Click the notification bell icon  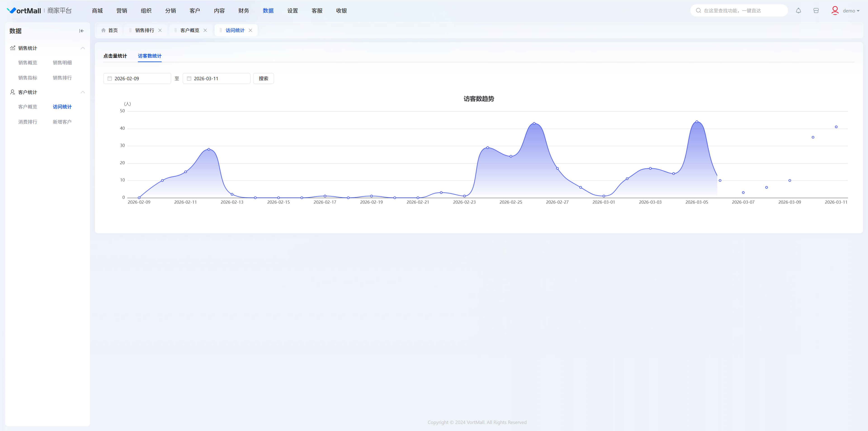click(x=798, y=11)
